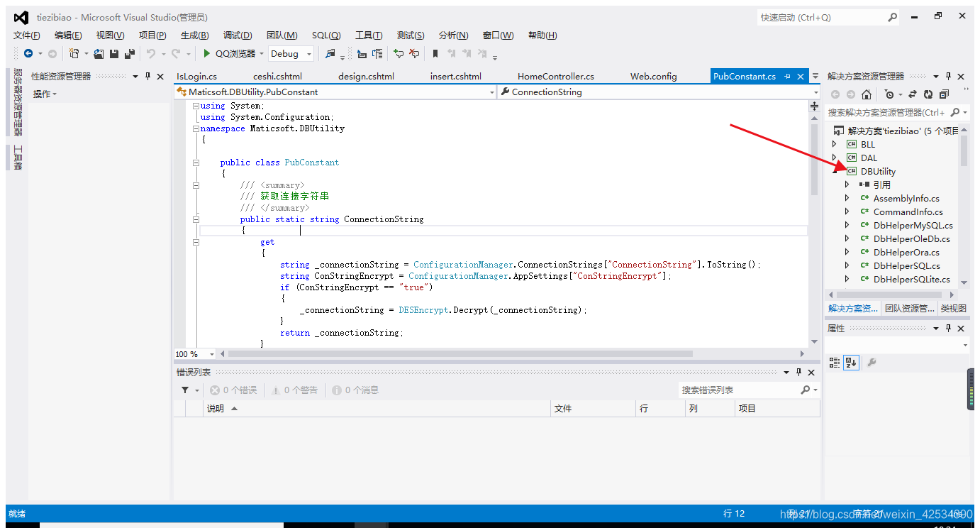
Task: Toggle auto-hide pin on 错误列表 panel
Action: point(798,372)
